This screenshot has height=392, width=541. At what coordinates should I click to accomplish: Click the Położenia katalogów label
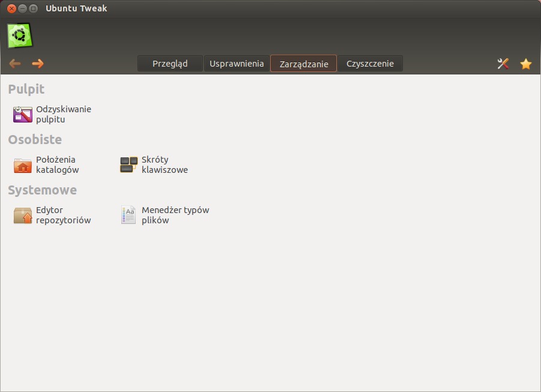click(x=57, y=164)
